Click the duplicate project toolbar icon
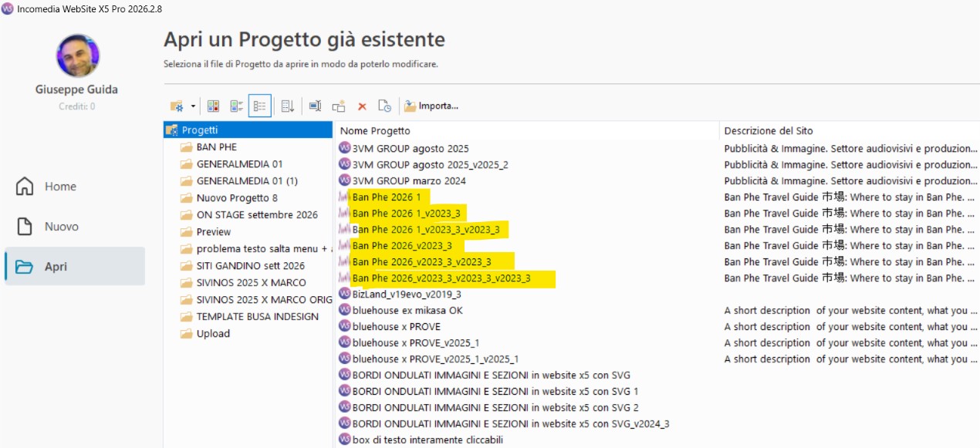The width and height of the screenshot is (980, 448). pos(338,106)
